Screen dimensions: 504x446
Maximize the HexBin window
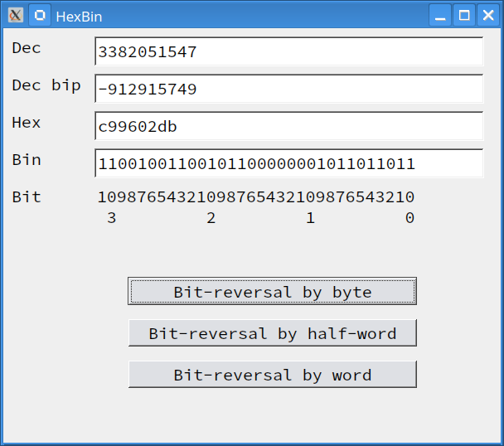click(x=464, y=15)
